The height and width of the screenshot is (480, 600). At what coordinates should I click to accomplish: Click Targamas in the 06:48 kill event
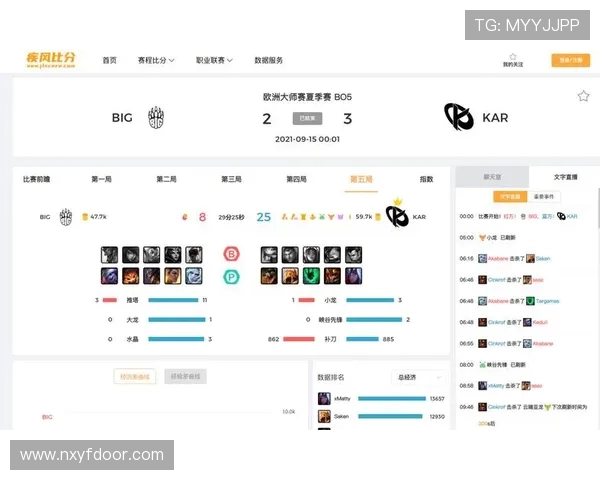pyautogui.click(x=547, y=301)
